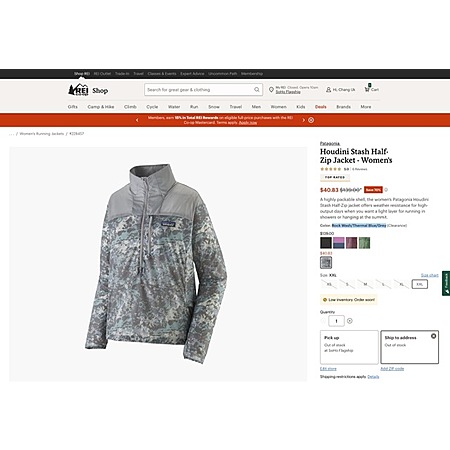Select the XXL size option
Viewport: 450px width, 450px height.
click(420, 284)
